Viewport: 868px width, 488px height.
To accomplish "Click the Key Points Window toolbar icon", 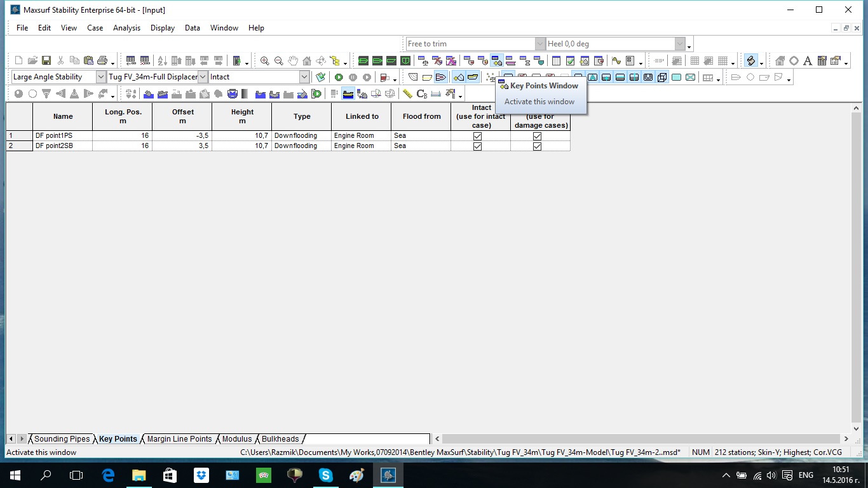I will (497, 61).
